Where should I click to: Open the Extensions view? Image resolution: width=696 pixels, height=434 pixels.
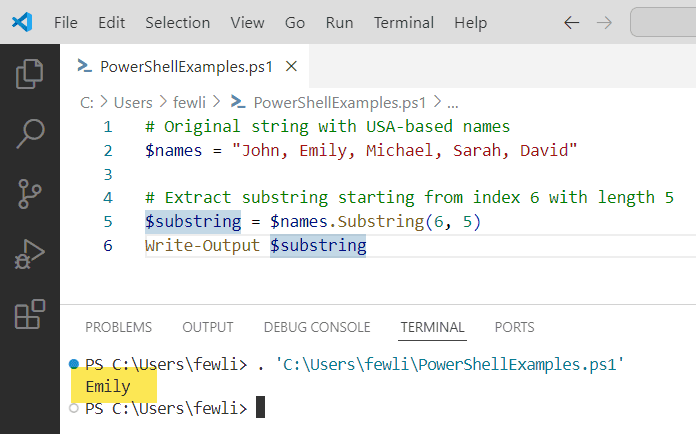tap(30, 314)
